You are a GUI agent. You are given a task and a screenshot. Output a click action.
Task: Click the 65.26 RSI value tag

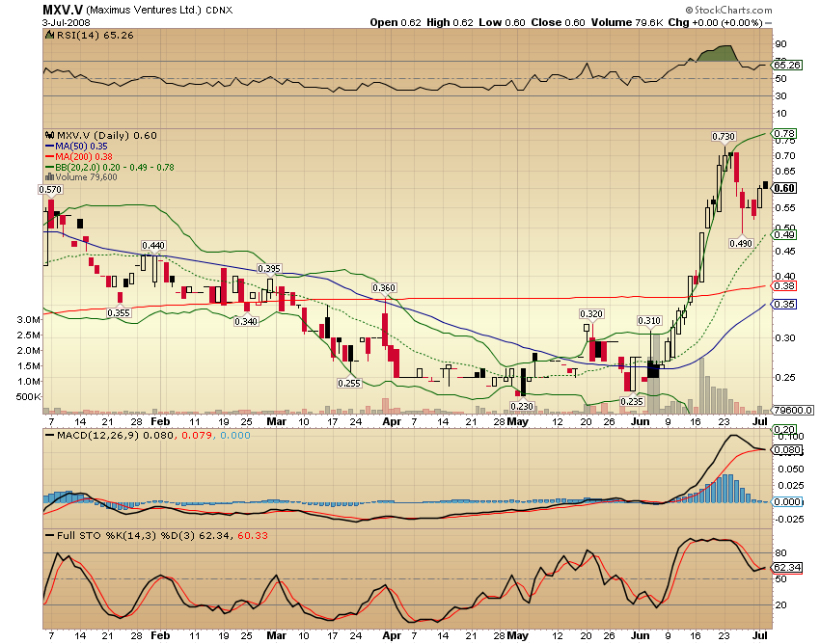click(x=786, y=65)
